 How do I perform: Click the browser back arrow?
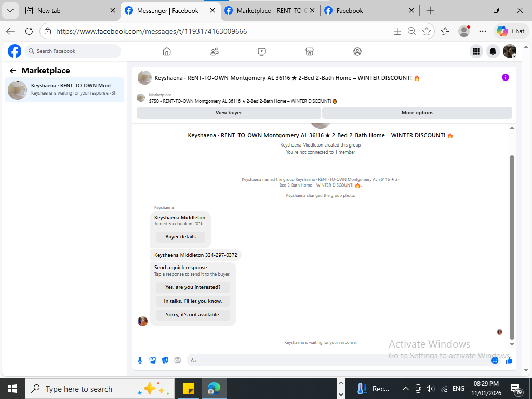(10, 31)
